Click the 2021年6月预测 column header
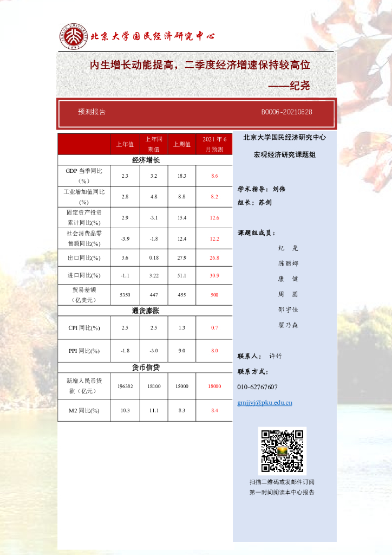The image size is (392, 555). [214, 144]
